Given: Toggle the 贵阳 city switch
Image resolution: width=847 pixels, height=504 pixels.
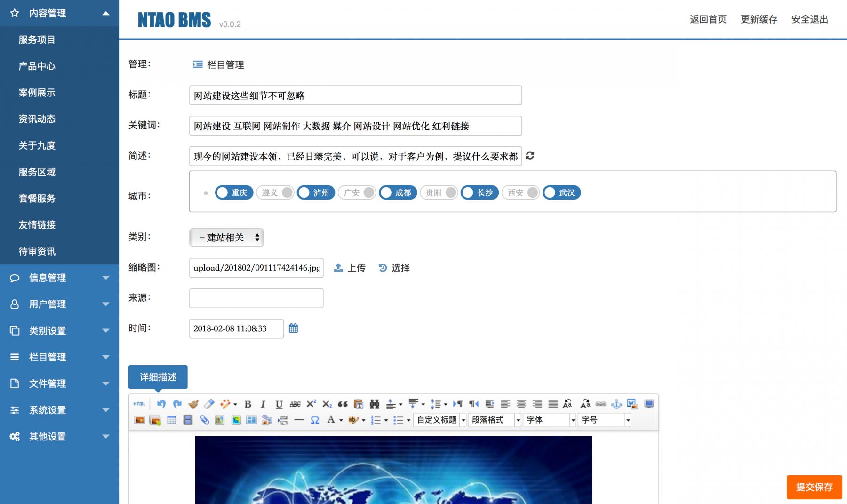Looking at the screenshot, I should (439, 192).
